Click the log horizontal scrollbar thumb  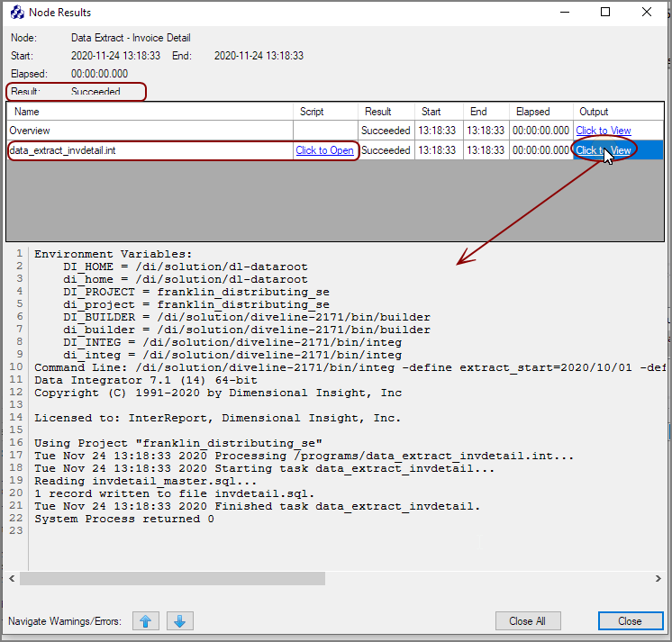coord(172,579)
